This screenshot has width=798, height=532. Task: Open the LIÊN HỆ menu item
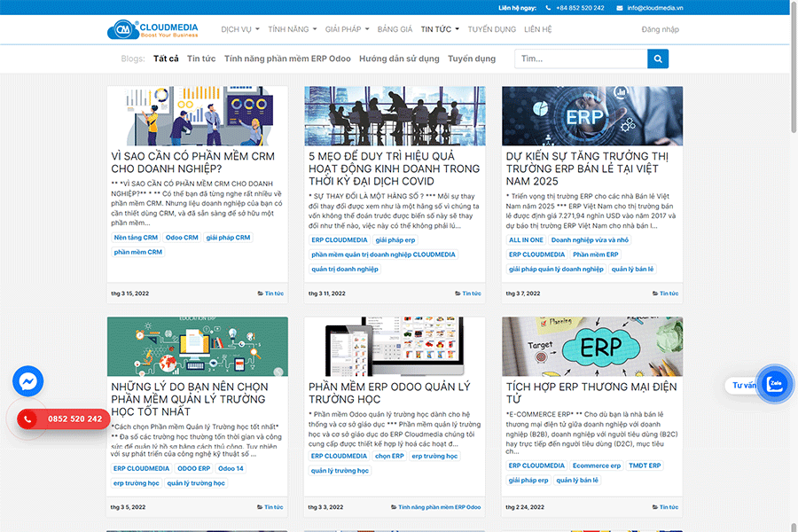tap(538, 29)
